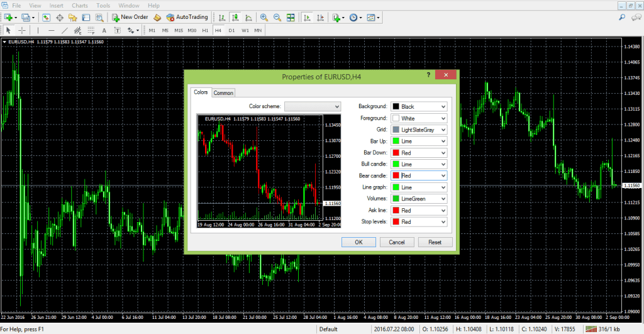Toggle the Terminal panel icon
Screen dimensions: 644x334
(x=86, y=17)
